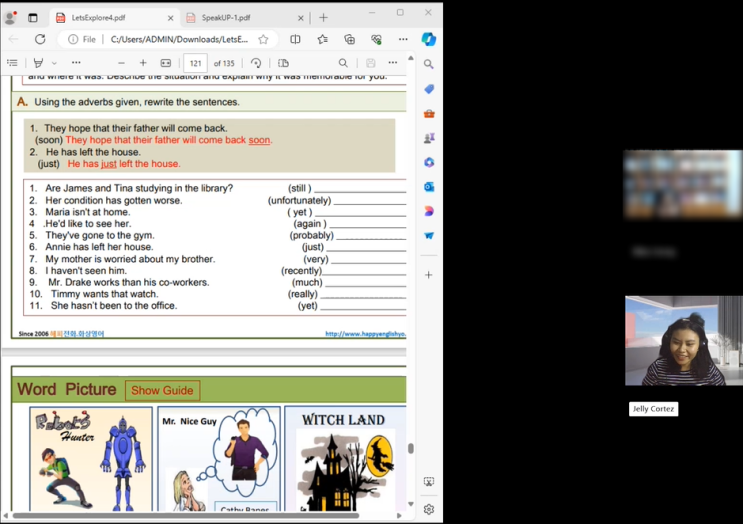Close the LetsExplore4.pdf tab
The image size is (743, 524).
[171, 18]
